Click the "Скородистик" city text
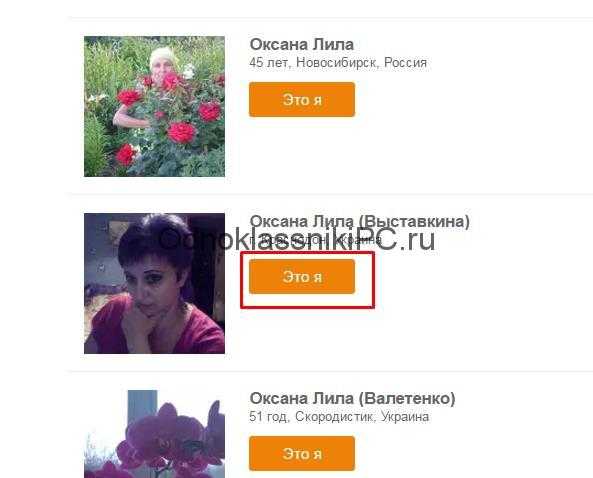This screenshot has height=478, width=593. click(335, 417)
